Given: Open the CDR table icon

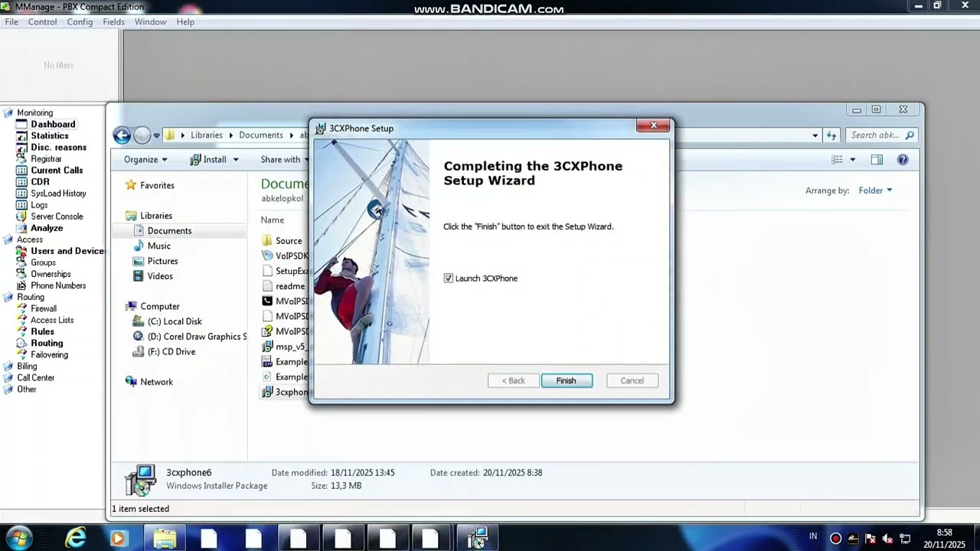Looking at the screenshot, I should 21,181.
